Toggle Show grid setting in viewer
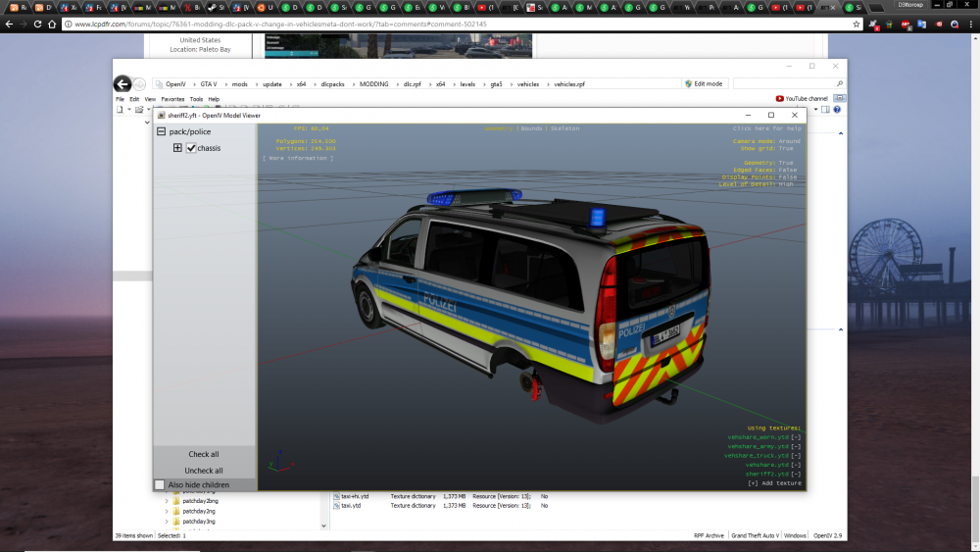This screenshot has width=980, height=552. [x=785, y=148]
